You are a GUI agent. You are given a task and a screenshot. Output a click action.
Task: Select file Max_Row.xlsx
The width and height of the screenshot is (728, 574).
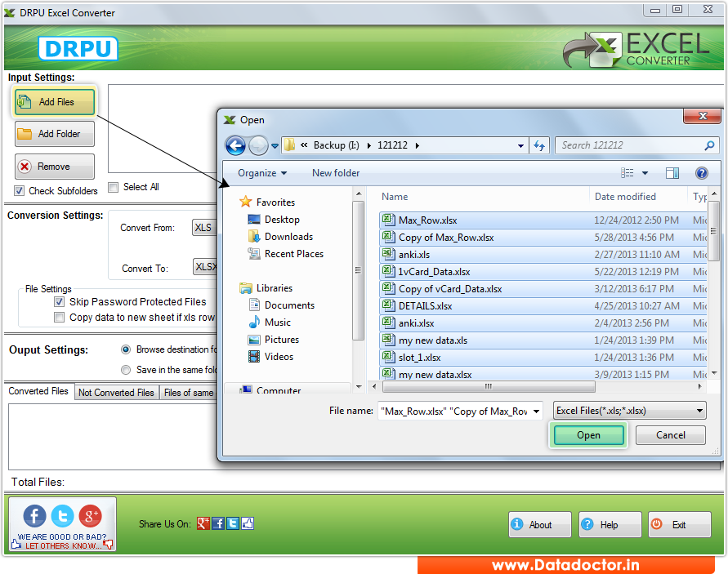pyautogui.click(x=543, y=220)
